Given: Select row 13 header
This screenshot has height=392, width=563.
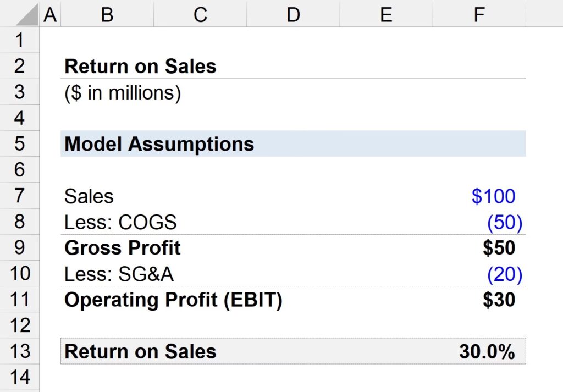Looking at the screenshot, I should click(x=20, y=351).
